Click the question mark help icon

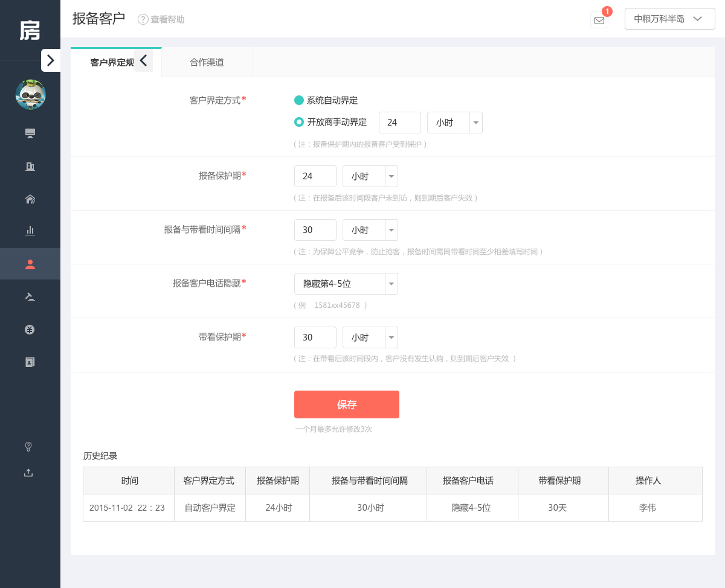click(143, 19)
